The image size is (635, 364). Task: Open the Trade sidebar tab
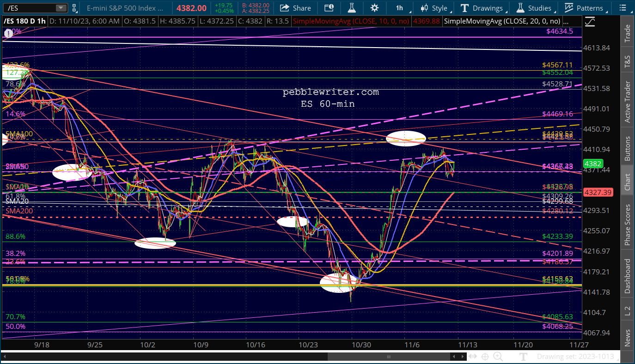click(628, 33)
